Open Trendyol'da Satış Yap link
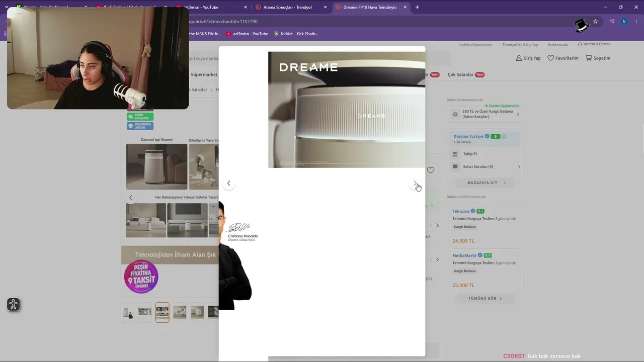Image resolution: width=644 pixels, height=362 pixels. tap(520, 45)
